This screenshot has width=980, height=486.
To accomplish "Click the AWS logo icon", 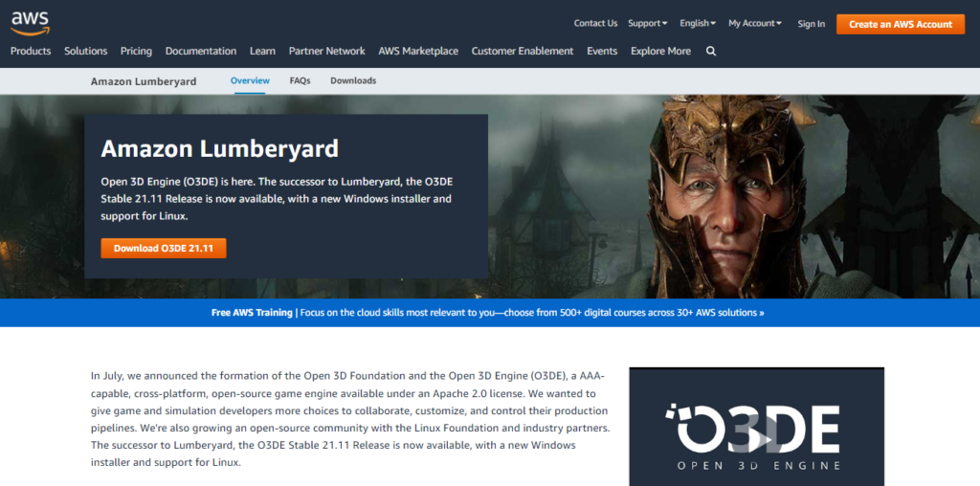I will (30, 21).
